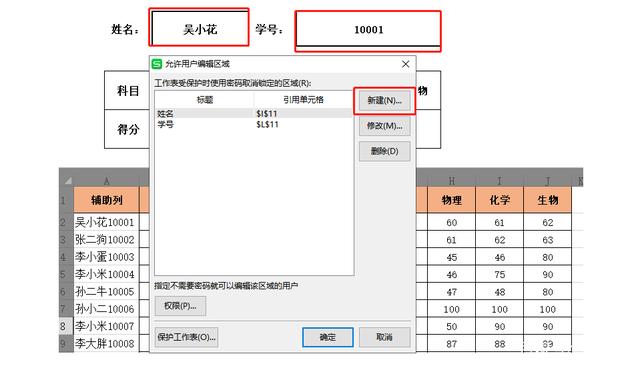
Task: Cancel the dialog with 取消
Action: point(384,337)
